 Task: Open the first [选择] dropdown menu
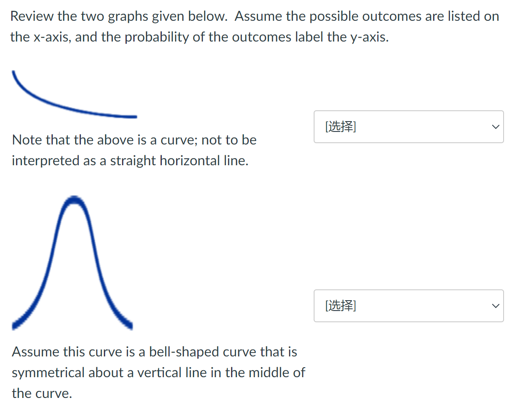click(x=408, y=127)
